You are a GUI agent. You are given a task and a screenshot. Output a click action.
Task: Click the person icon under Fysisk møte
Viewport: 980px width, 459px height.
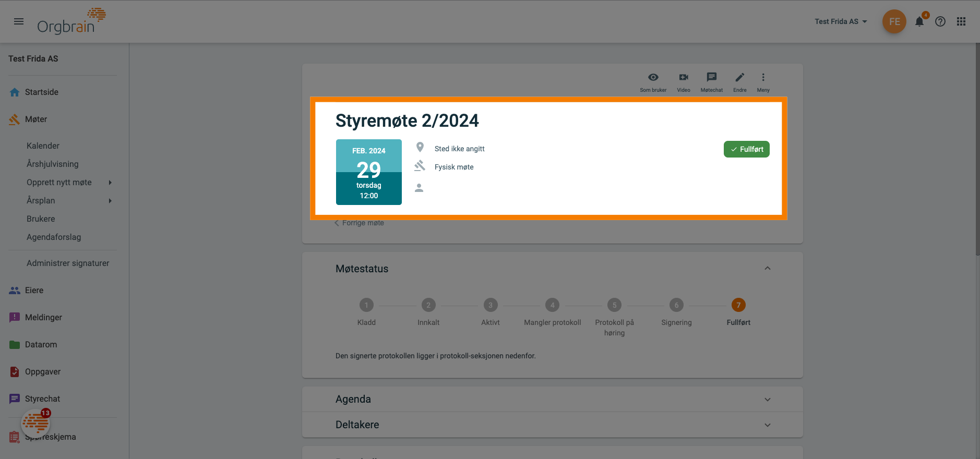pyautogui.click(x=419, y=188)
